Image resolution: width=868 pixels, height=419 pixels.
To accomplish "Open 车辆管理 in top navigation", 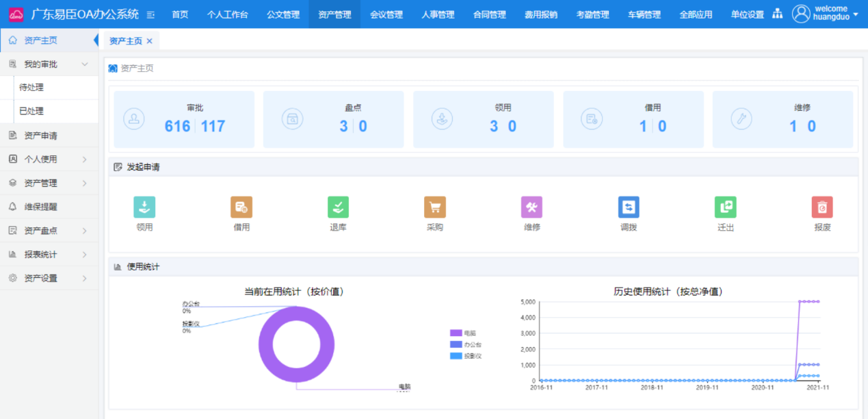I will click(x=644, y=14).
